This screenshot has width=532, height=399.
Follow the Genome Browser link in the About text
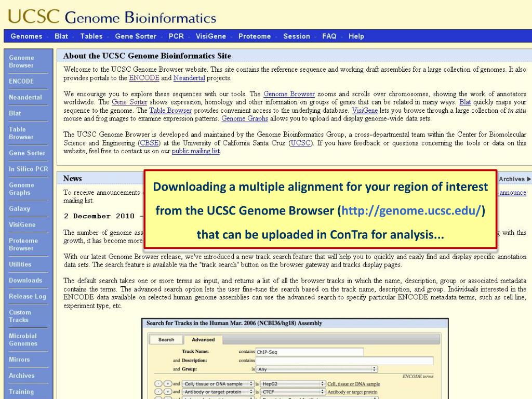click(289, 94)
